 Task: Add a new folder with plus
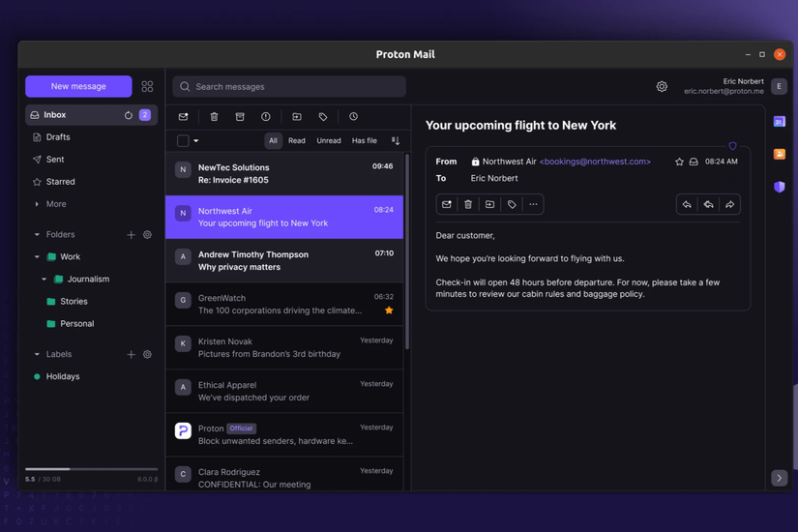tap(131, 235)
